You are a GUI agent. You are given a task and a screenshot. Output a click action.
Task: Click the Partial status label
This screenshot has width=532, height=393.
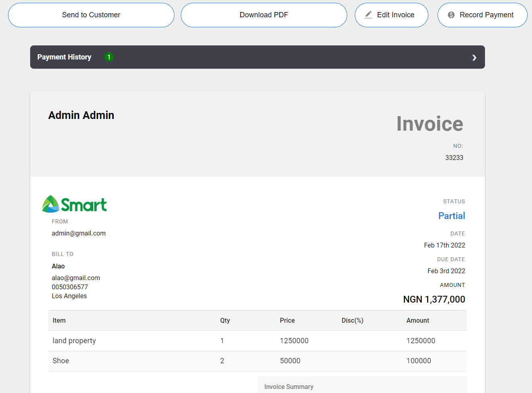tap(451, 216)
